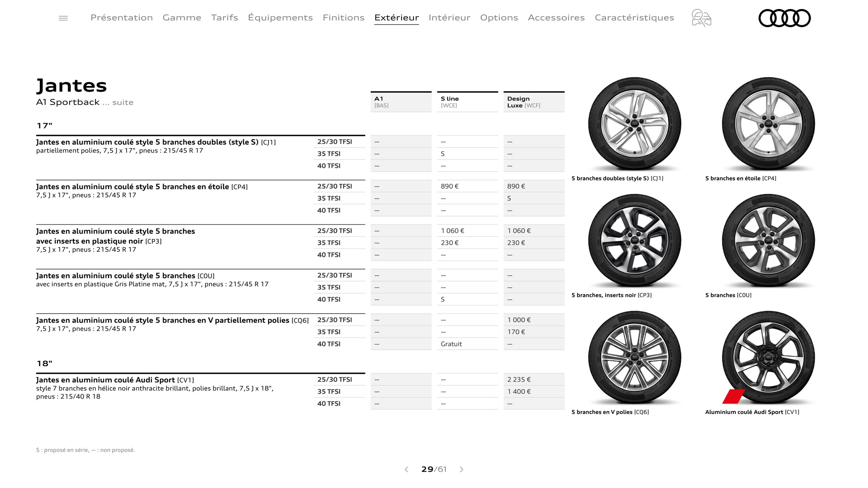This screenshot has width=868, height=488.
Task: Click the Jantes page title
Action: pos(72,85)
